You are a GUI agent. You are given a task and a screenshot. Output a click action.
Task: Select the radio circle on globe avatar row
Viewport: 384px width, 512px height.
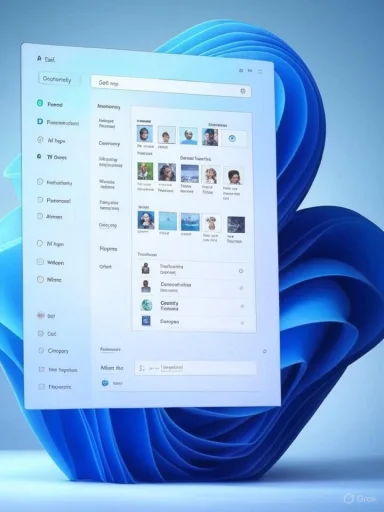point(242,306)
